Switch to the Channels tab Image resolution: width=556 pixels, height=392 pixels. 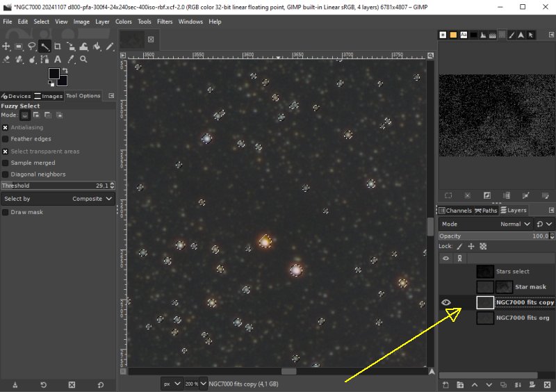[455, 211]
